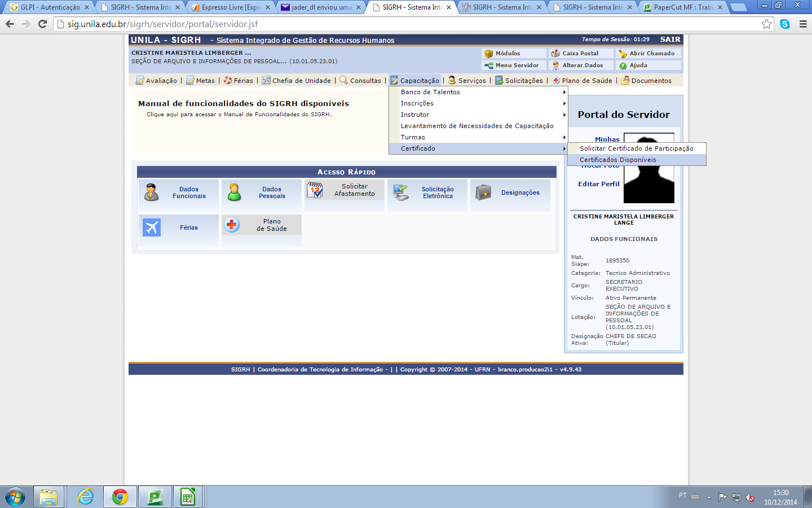Click the Designações briefcase icon

coord(483,192)
